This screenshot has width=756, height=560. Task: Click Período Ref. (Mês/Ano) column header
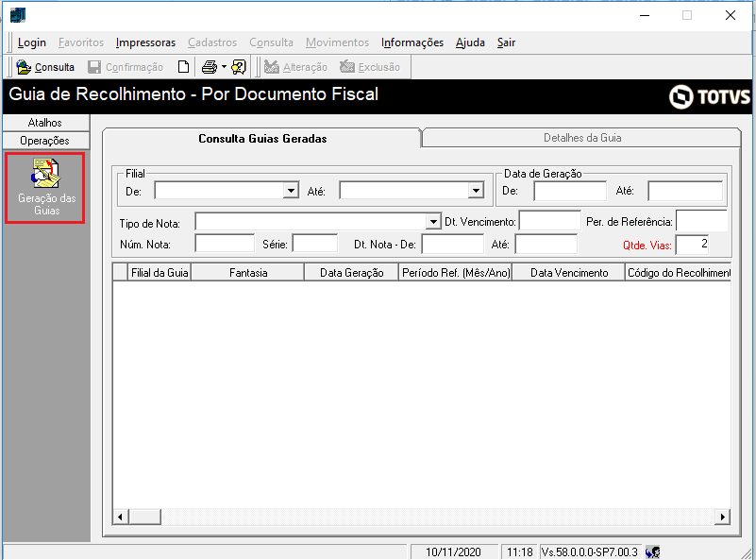456,273
